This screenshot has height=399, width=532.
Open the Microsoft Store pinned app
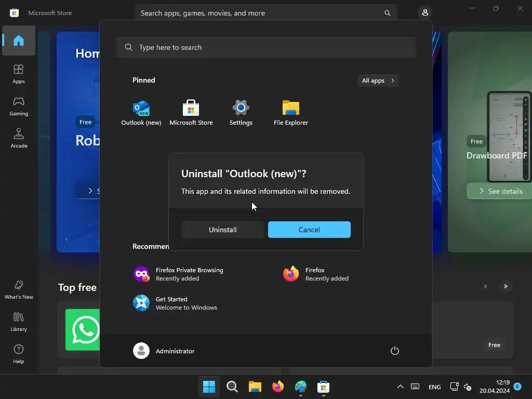(191, 113)
